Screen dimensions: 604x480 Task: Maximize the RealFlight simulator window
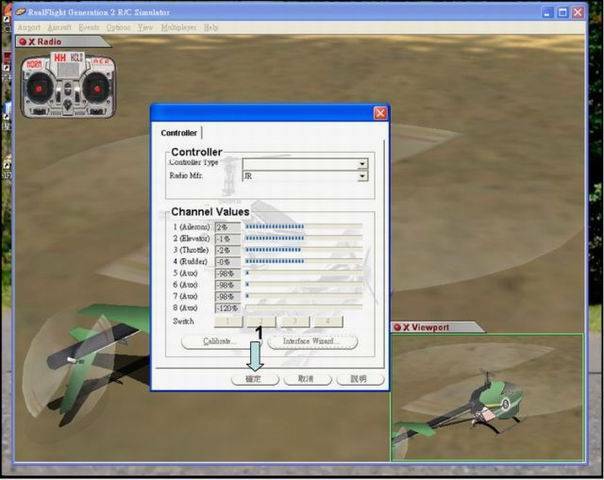(562, 12)
